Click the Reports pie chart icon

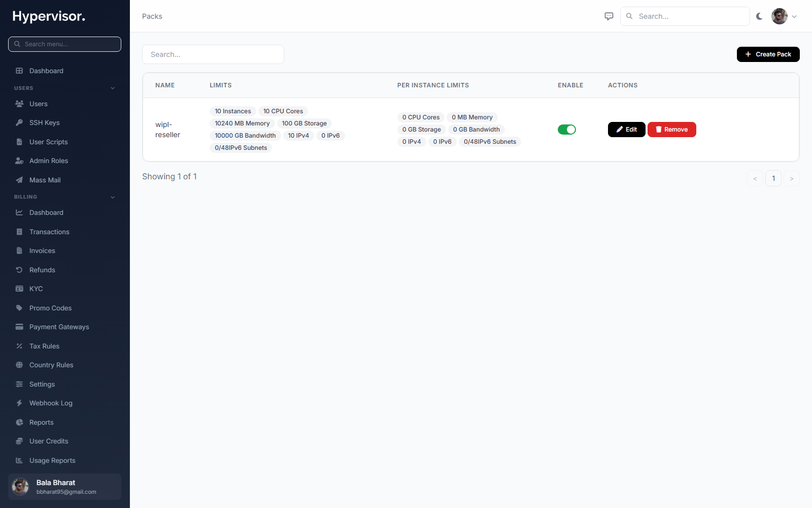[19, 422]
